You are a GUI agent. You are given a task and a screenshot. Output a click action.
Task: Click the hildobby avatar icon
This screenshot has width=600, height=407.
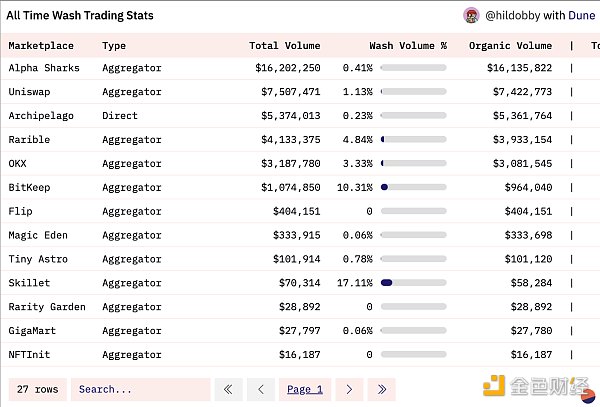(471, 16)
